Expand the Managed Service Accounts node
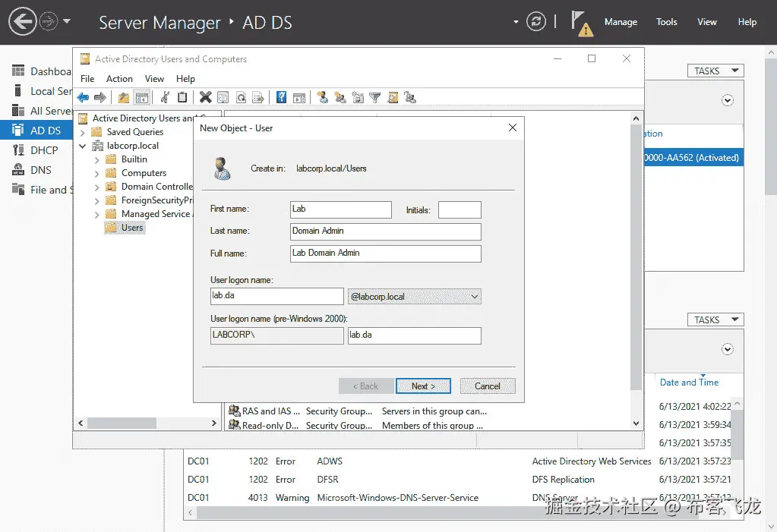The height and width of the screenshot is (532, 777). pos(97,214)
